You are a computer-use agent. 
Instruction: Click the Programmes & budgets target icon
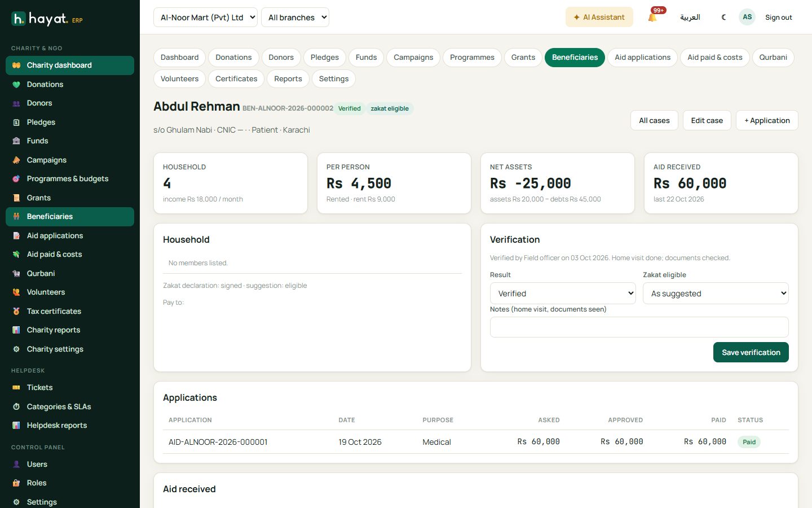tap(16, 179)
